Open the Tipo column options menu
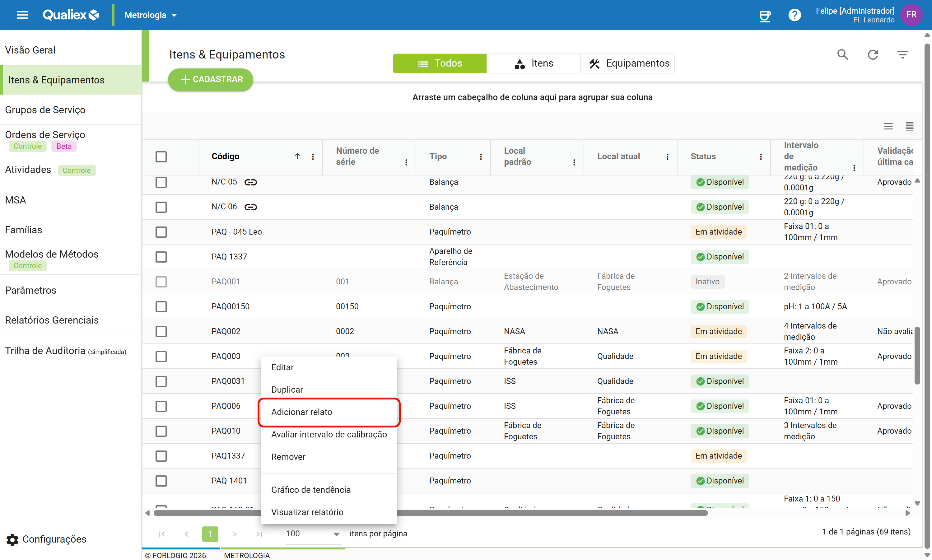932x560 pixels. pyautogui.click(x=481, y=156)
